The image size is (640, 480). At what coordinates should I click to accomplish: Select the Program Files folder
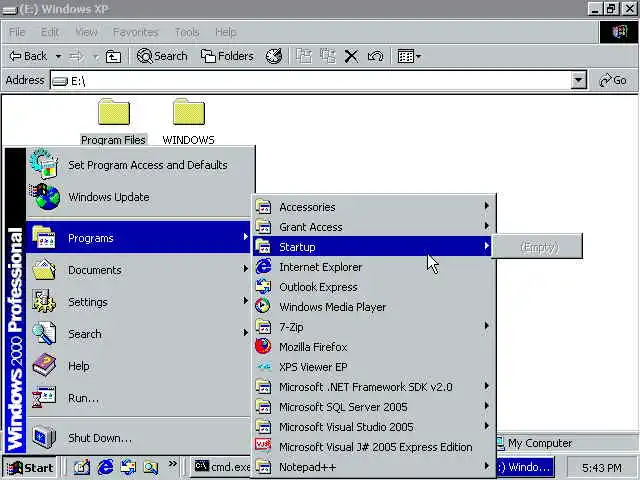pyautogui.click(x=113, y=122)
